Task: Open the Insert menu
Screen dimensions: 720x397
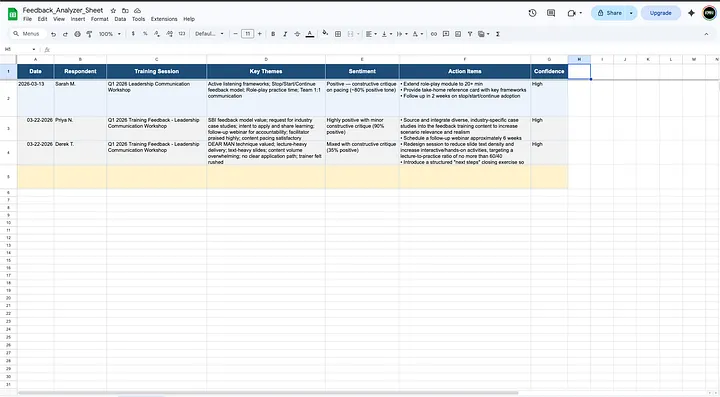Action: click(78, 19)
